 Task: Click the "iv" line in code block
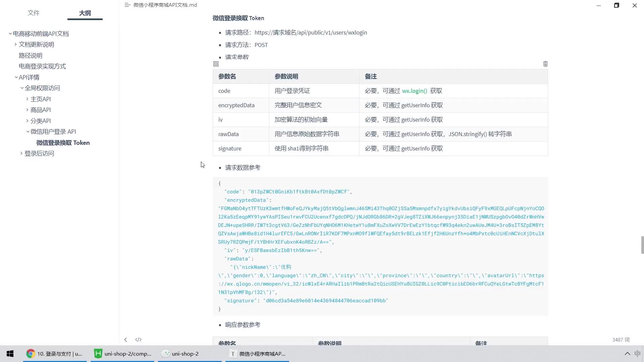tap(273, 250)
